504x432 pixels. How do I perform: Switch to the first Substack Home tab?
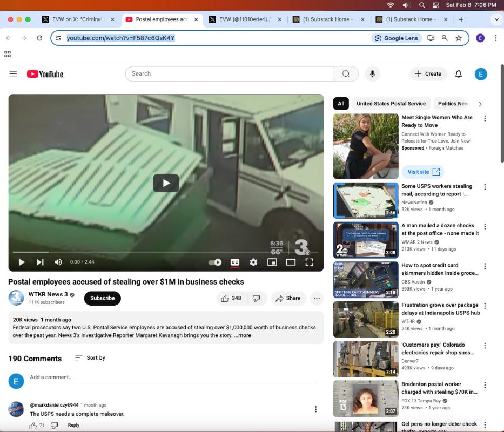click(328, 19)
